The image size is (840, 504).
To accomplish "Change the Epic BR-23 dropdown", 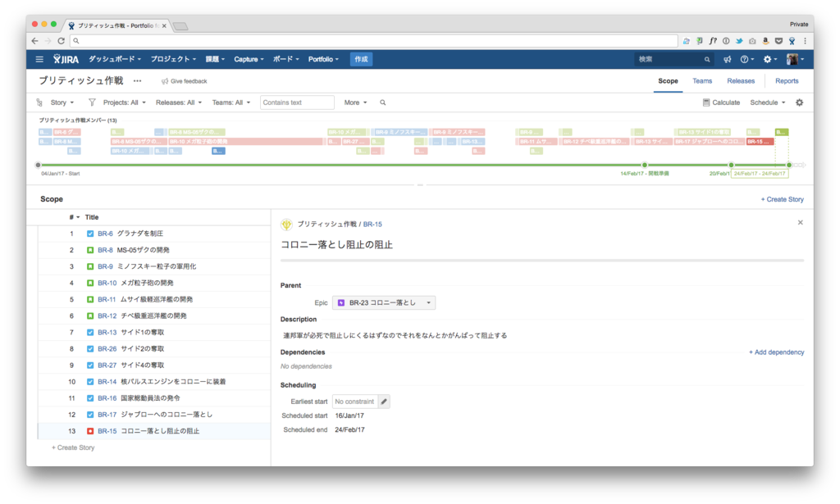I will (384, 303).
